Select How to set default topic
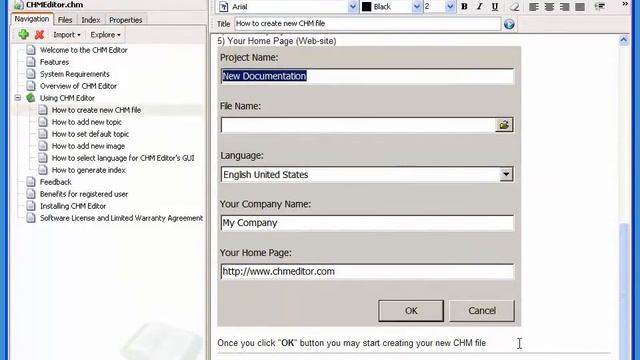The height and width of the screenshot is (360, 640). click(x=90, y=134)
